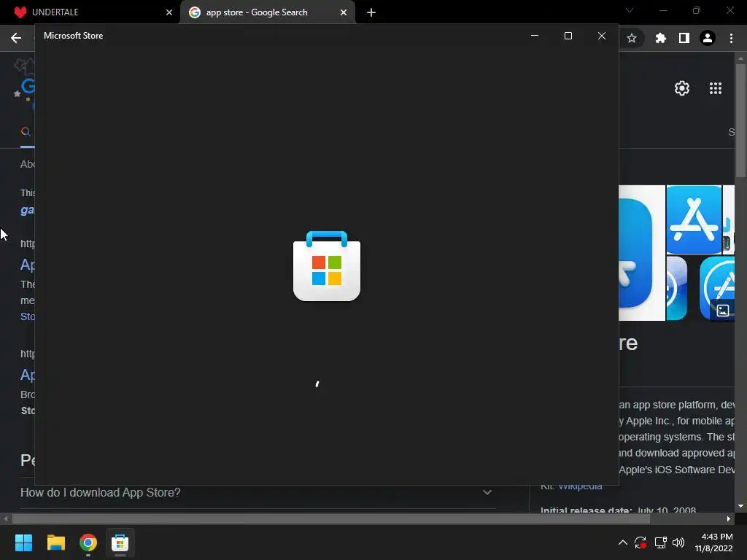747x560 pixels.
Task: Open the blue App Store icon thumbnail
Action: point(694,219)
